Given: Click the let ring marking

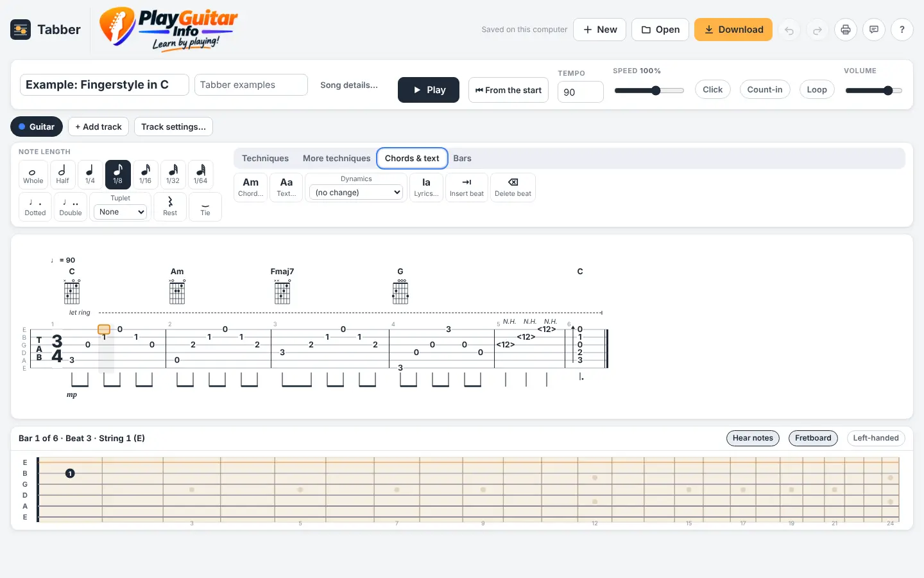Looking at the screenshot, I should (80, 313).
